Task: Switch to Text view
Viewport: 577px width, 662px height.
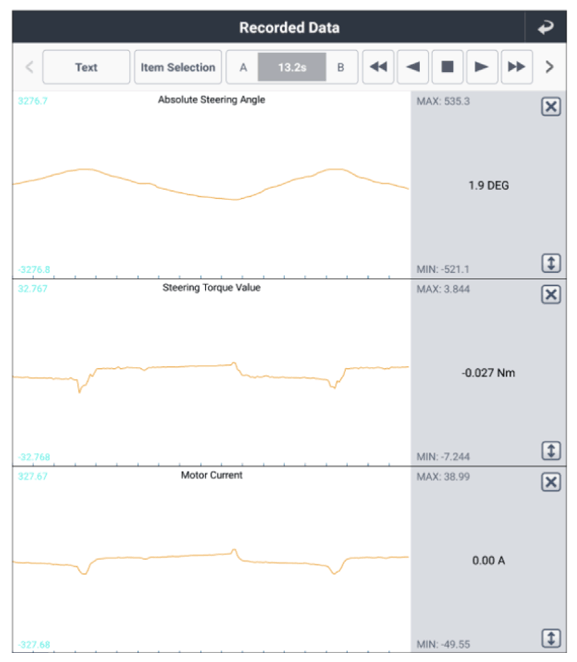Action: [86, 67]
